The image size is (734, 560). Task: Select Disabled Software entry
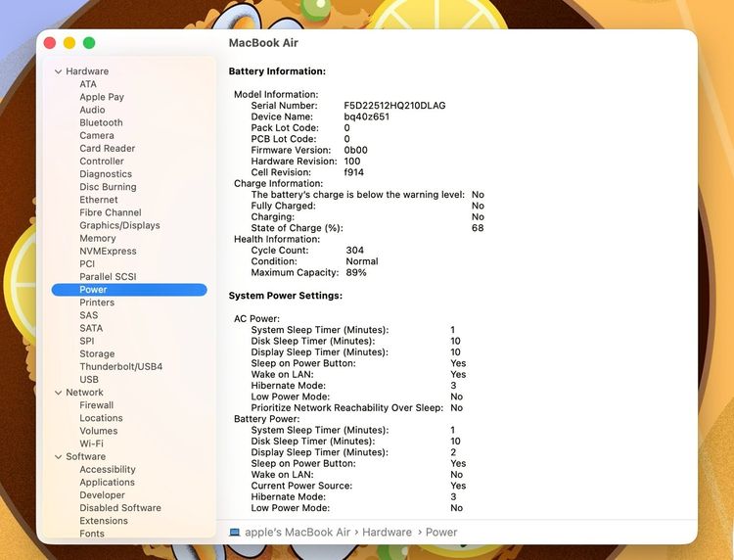pyautogui.click(x=120, y=508)
